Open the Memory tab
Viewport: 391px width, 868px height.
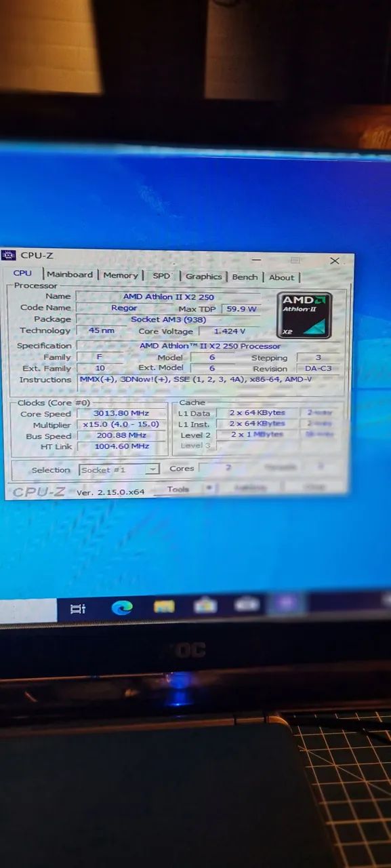(x=121, y=275)
